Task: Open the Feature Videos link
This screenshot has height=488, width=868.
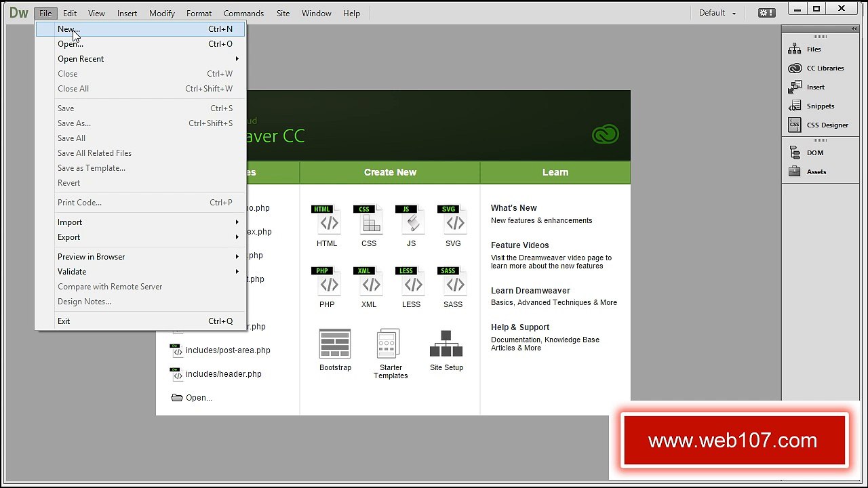Action: [x=519, y=245]
